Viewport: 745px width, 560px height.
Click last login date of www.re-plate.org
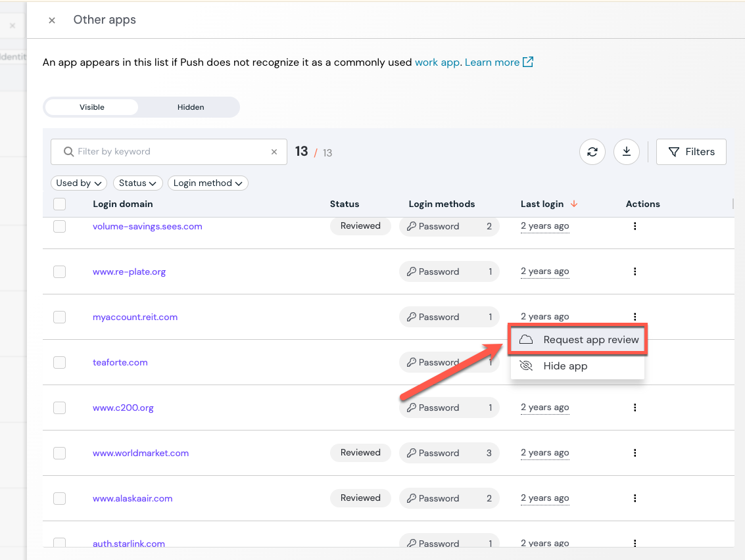point(544,271)
